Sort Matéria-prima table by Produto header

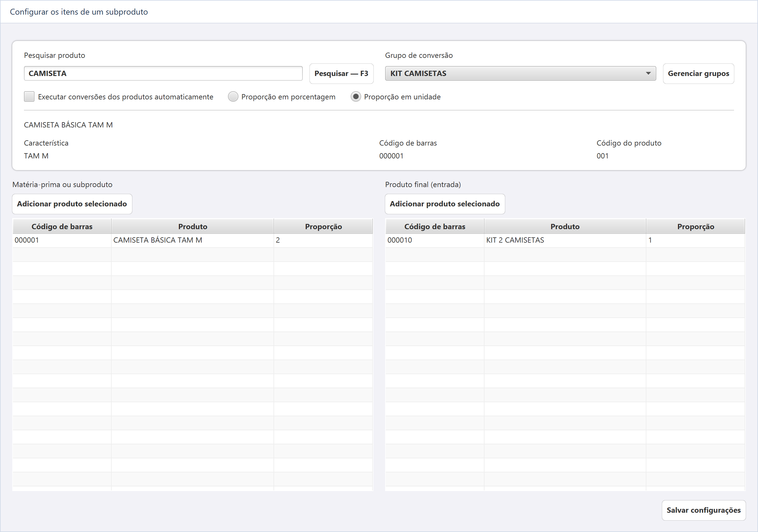click(193, 227)
